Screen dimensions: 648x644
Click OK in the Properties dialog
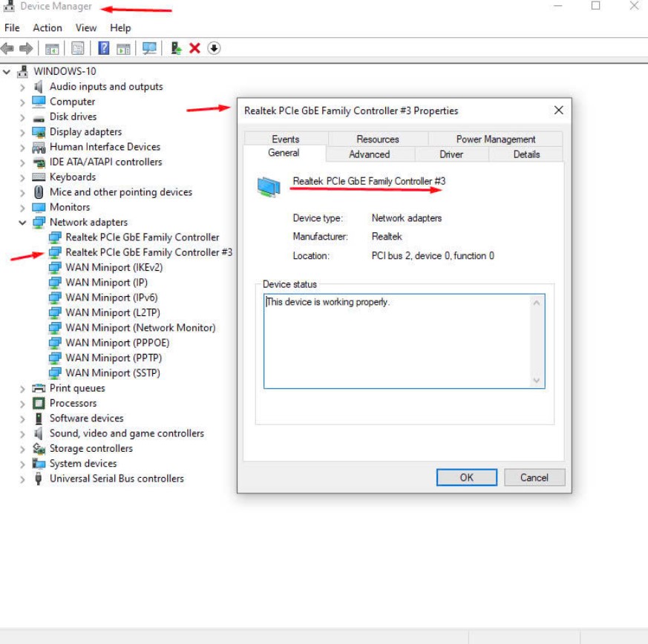[467, 478]
